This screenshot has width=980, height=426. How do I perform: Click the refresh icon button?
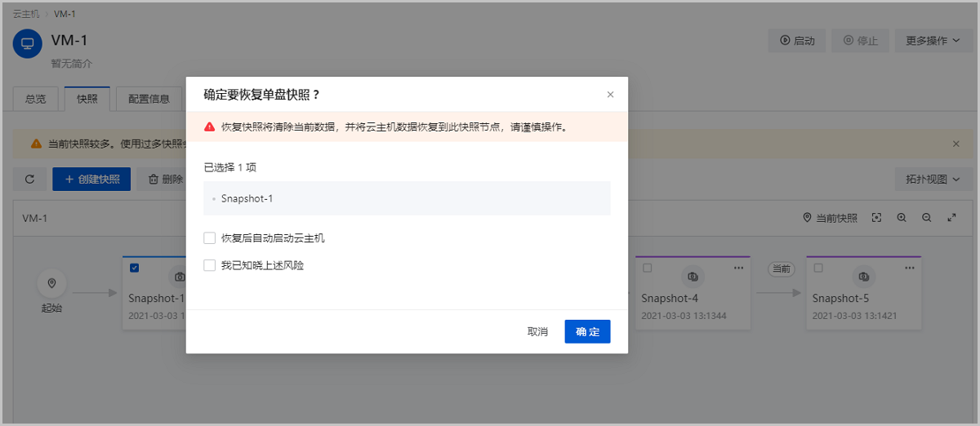(x=29, y=180)
